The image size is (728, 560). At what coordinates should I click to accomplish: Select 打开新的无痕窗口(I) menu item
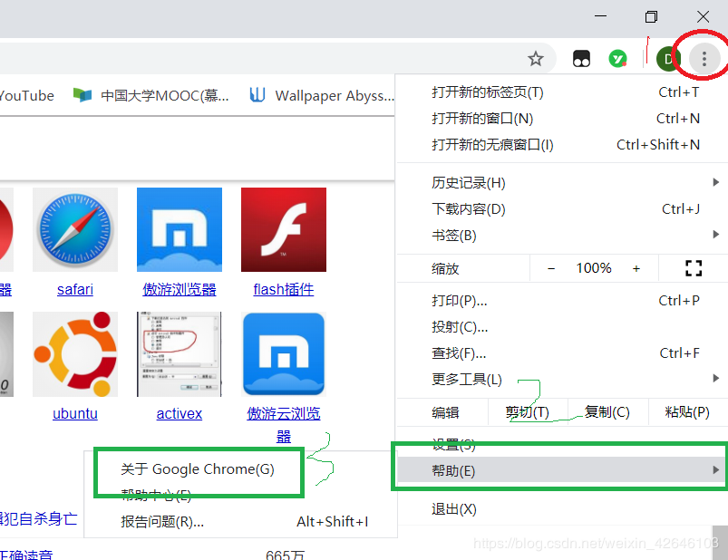tap(563, 145)
